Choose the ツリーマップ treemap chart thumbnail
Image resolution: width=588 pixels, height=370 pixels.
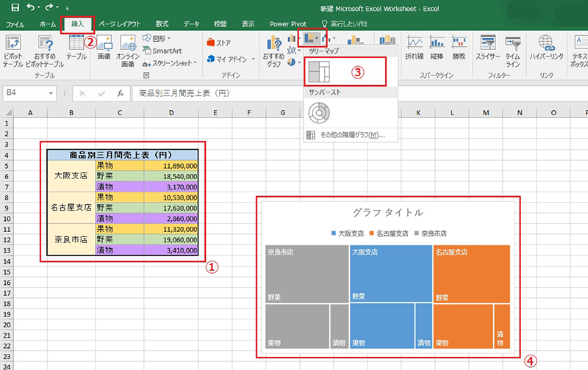(x=319, y=71)
